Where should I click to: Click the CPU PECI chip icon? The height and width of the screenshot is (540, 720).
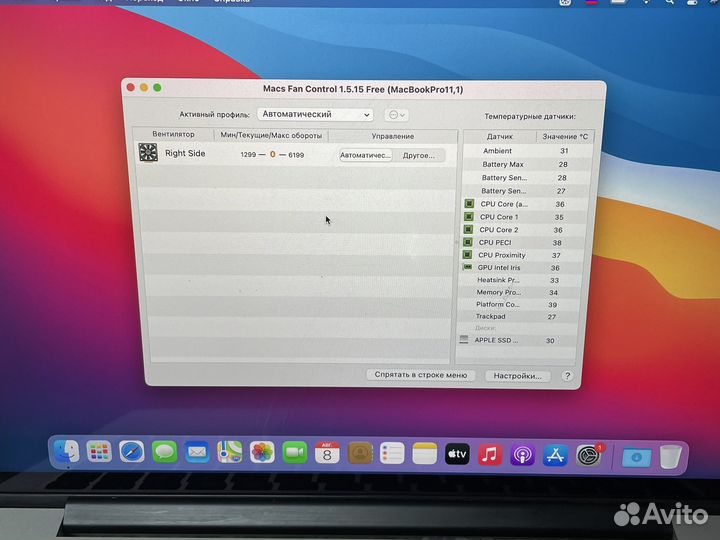tap(467, 242)
